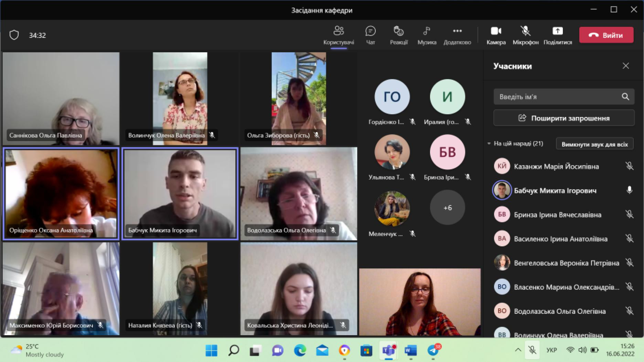Open the Користувачі participants panel toggle
This screenshot has width=644, height=362.
pos(339,35)
